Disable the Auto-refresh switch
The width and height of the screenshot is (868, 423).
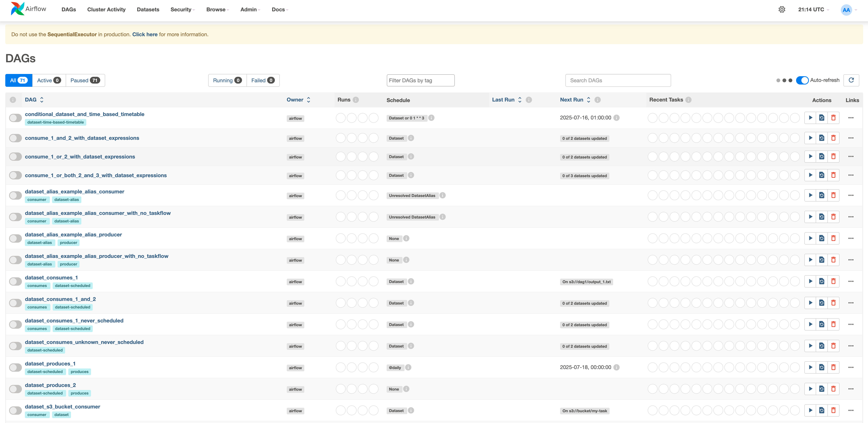pyautogui.click(x=802, y=80)
